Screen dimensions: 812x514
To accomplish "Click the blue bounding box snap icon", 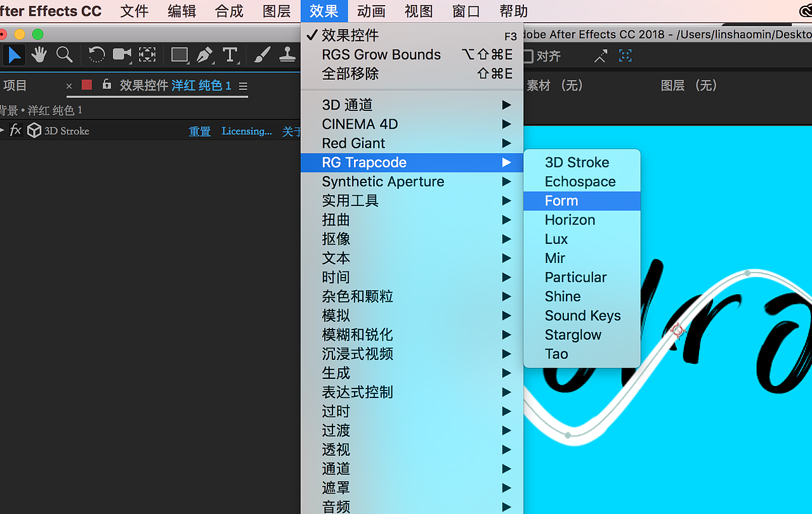I will tap(625, 56).
